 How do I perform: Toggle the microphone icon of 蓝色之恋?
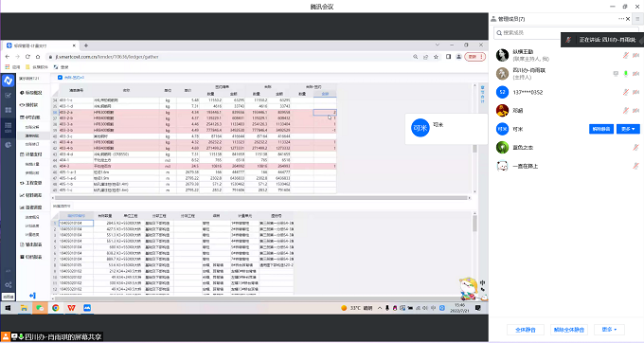pos(635,147)
